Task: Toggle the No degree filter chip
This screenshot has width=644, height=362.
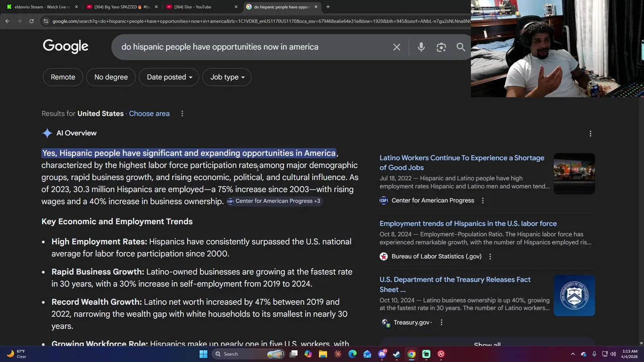Action: (111, 77)
